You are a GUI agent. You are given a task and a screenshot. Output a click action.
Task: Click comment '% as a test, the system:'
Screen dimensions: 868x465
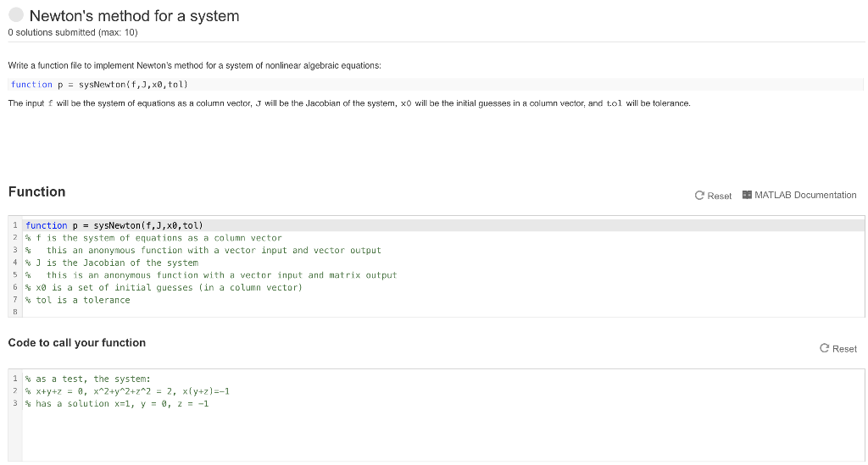[x=88, y=379]
